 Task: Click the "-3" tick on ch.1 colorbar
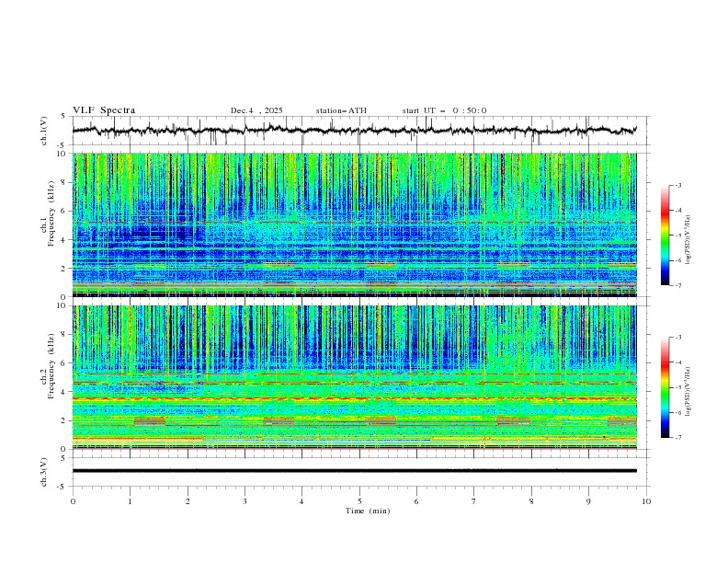click(678, 185)
